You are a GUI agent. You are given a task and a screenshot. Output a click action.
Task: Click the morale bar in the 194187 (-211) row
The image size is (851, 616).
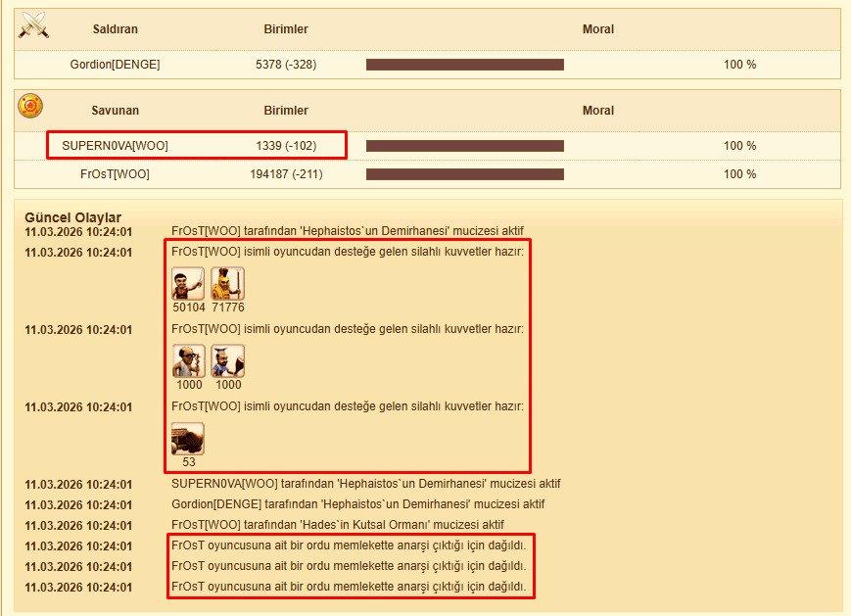pyautogui.click(x=465, y=174)
